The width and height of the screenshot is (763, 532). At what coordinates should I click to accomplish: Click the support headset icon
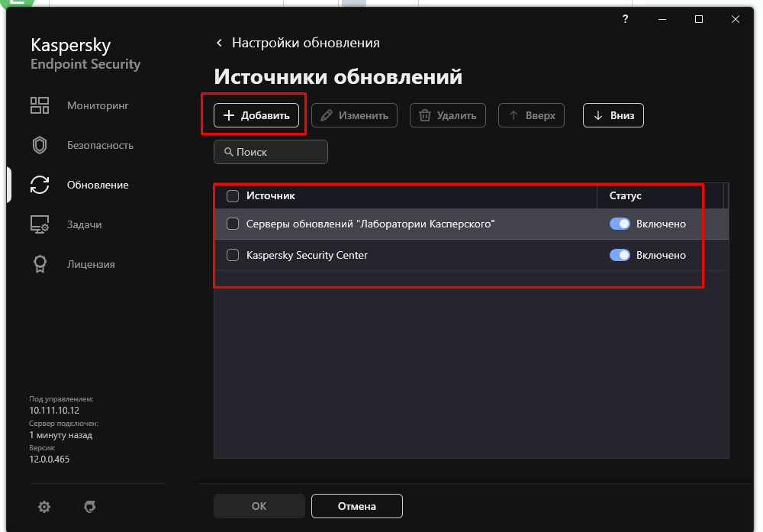[90, 506]
